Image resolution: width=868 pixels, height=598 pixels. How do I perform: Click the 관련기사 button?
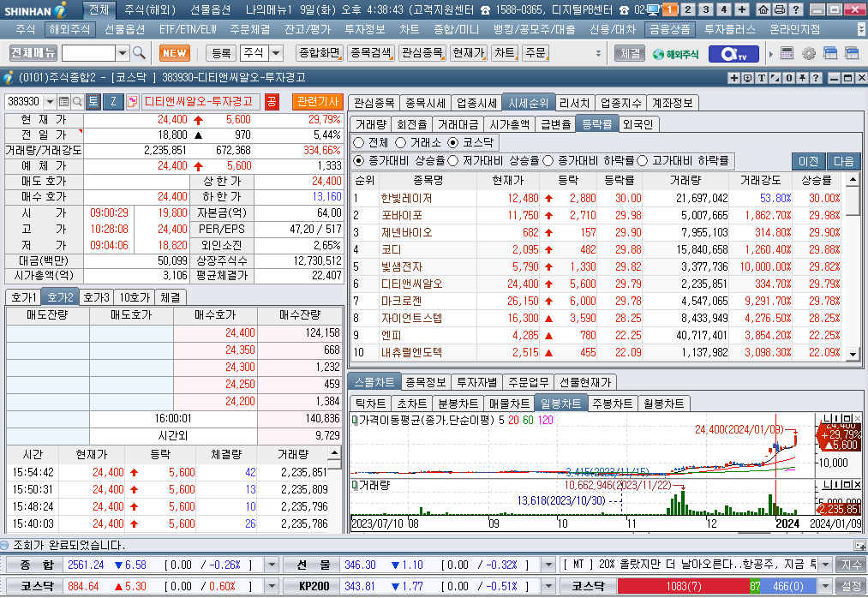317,101
